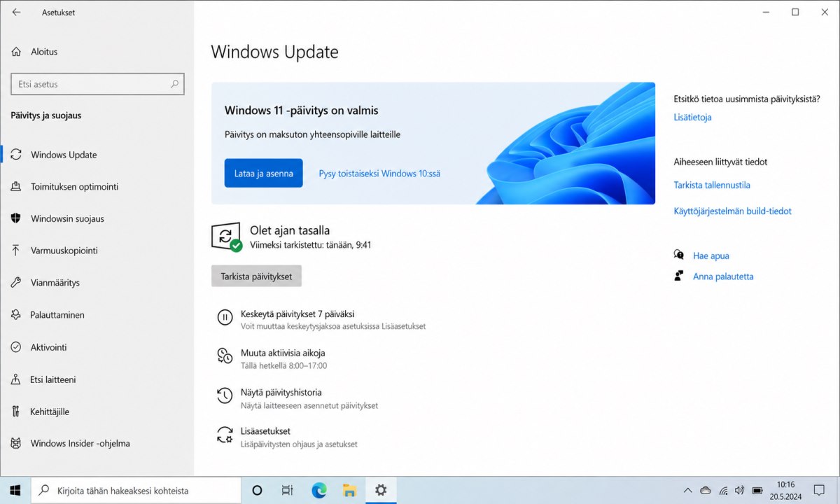
Task: Click the search magnifier in Etsi asetus
Action: 174,84
